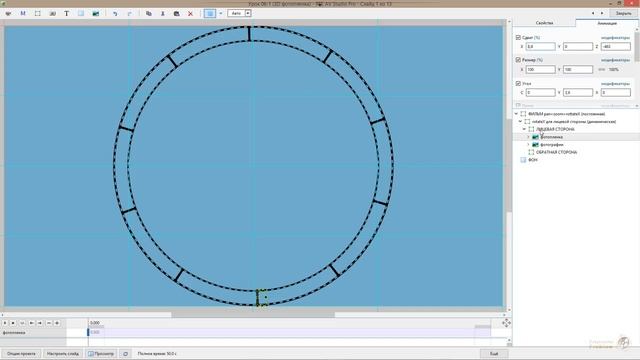Toggle the grid display button
The height and width of the screenshot is (360, 640).
click(210, 13)
